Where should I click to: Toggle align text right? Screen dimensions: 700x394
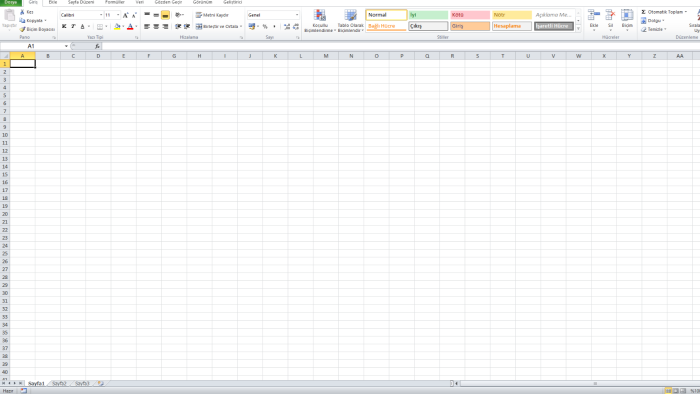tap(165, 26)
